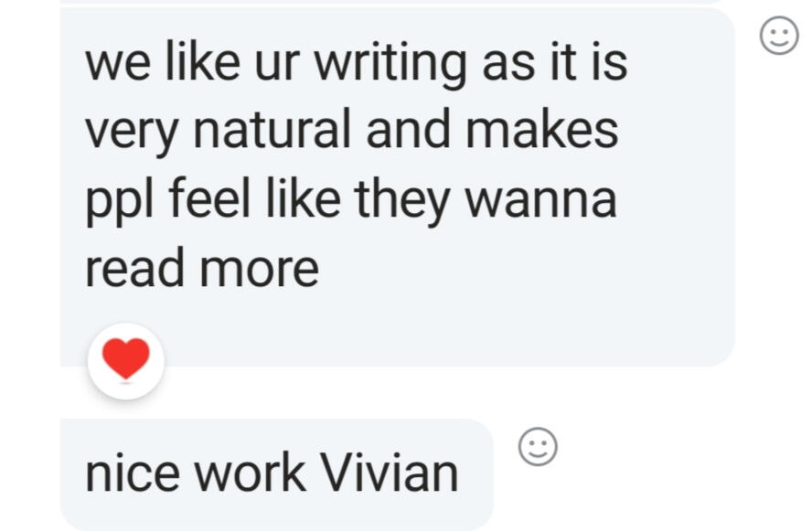Click the word "and" in the message

point(407,132)
